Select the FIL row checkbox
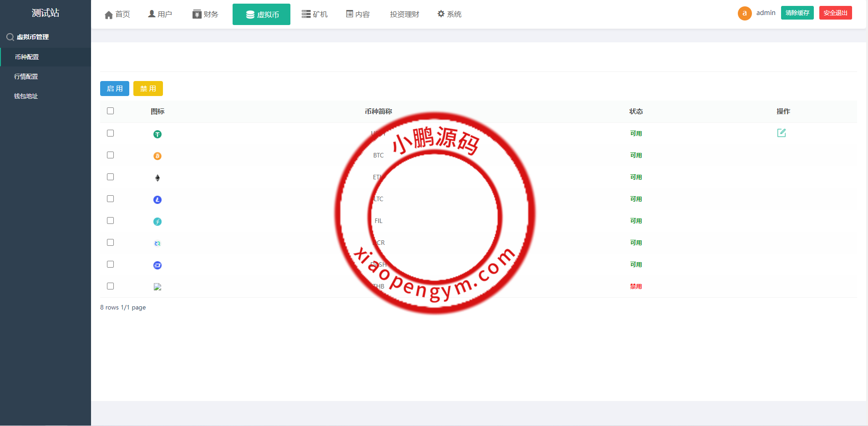This screenshot has height=426, width=868. tap(110, 221)
